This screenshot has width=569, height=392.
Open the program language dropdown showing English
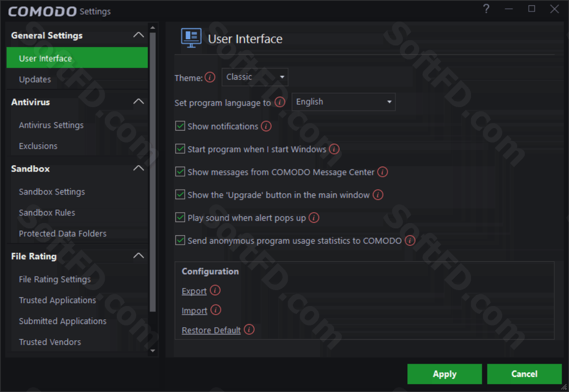(343, 102)
